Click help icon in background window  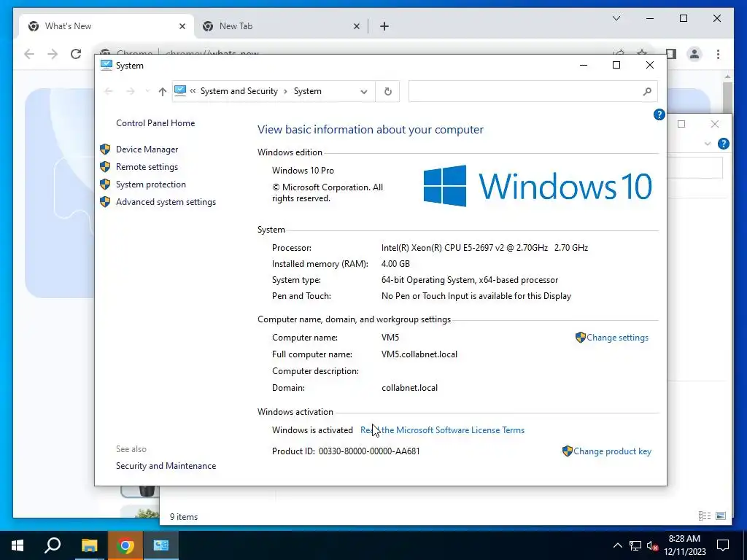coord(723,144)
